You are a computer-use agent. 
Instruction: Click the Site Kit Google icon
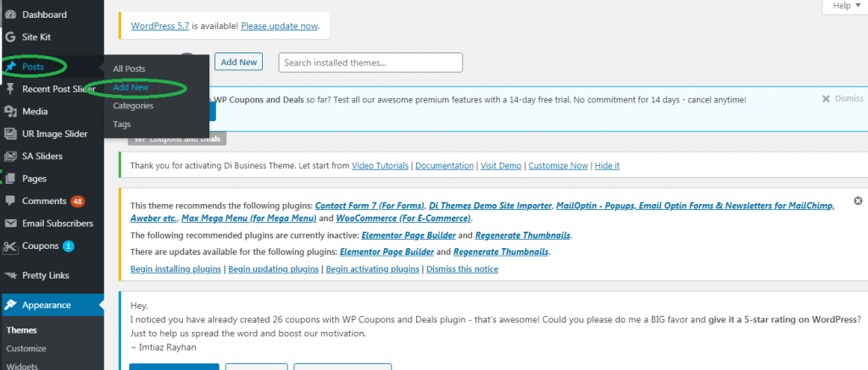click(10, 37)
